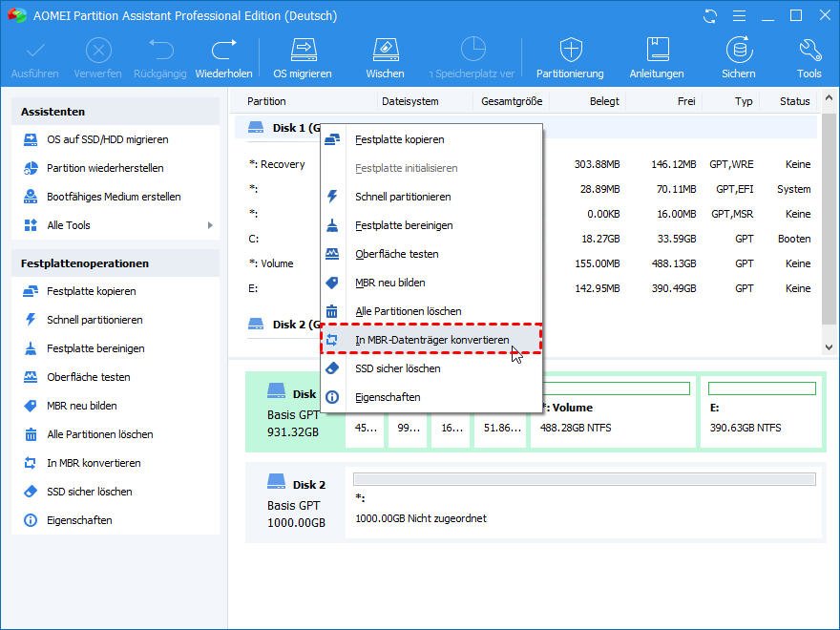Click the E: 390.63GB NTFS partition block
The width and height of the screenshot is (840, 630).
click(x=762, y=412)
